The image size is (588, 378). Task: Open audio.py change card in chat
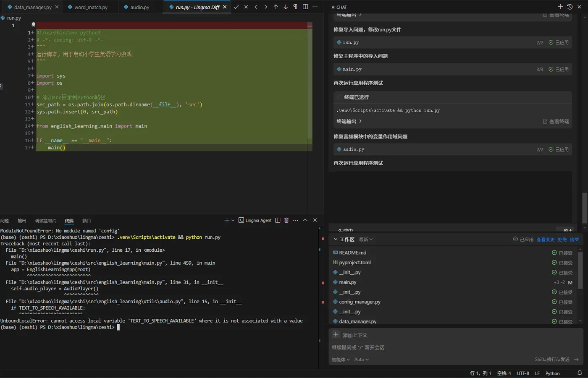tap(453, 149)
